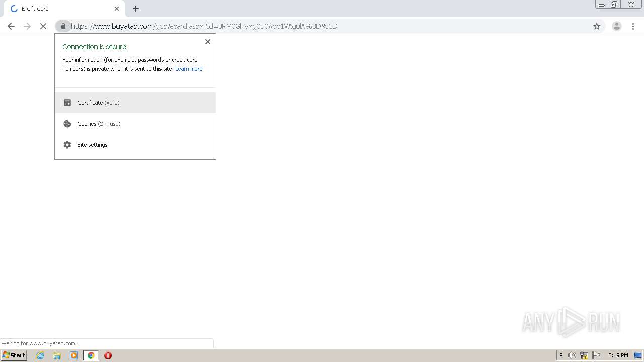The height and width of the screenshot is (362, 644).
Task: Stop loading the page
Action: [x=43, y=26]
